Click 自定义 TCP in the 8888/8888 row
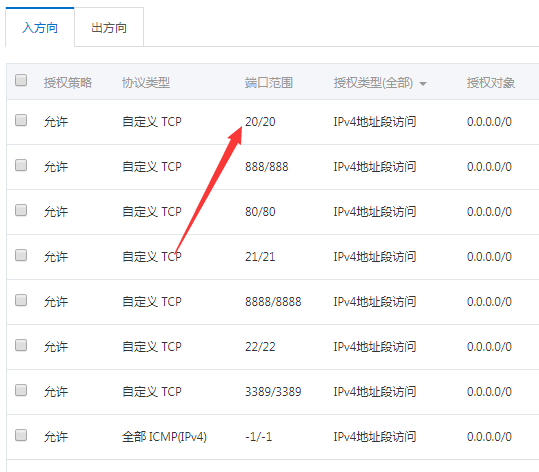The image size is (539, 472). 152,302
